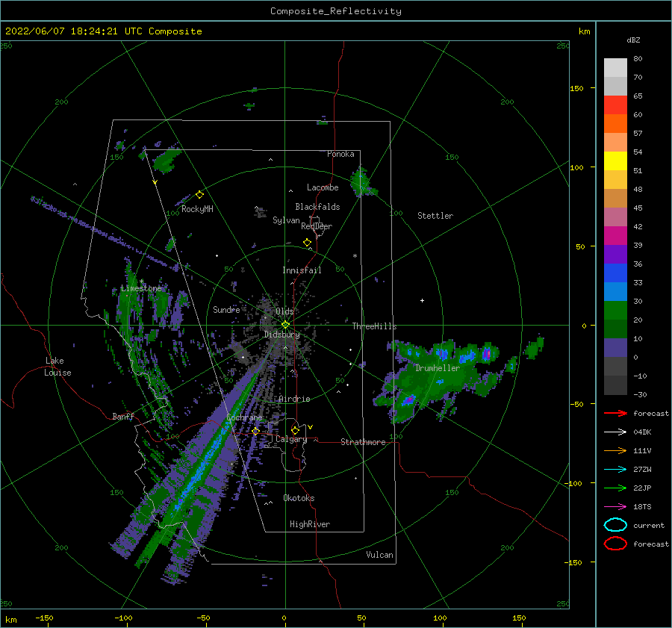
Task: Click the green echo east of Lacombe
Action: pyautogui.click(x=362, y=183)
